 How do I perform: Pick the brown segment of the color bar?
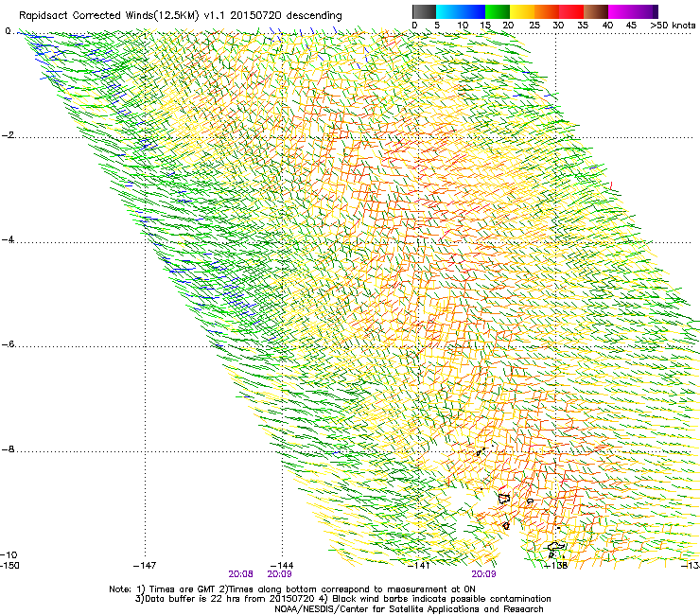click(x=596, y=11)
